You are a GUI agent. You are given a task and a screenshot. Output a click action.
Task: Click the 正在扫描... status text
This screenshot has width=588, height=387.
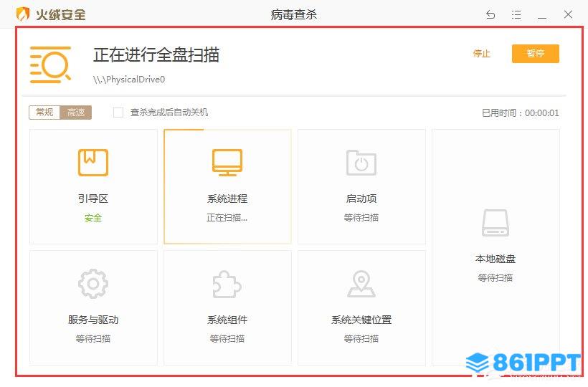coord(227,218)
